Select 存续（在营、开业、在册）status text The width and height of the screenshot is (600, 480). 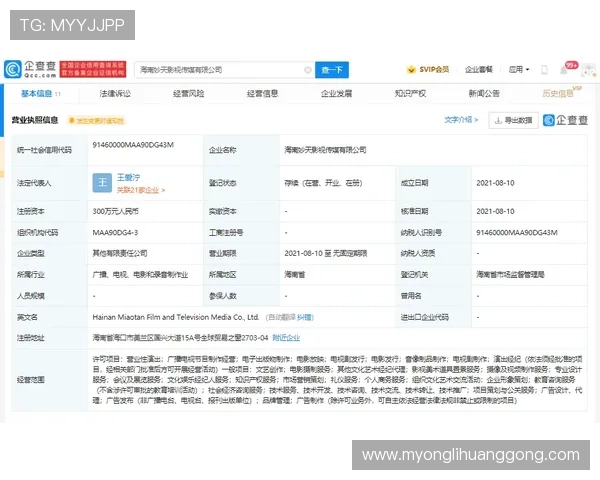pyautogui.click(x=323, y=183)
